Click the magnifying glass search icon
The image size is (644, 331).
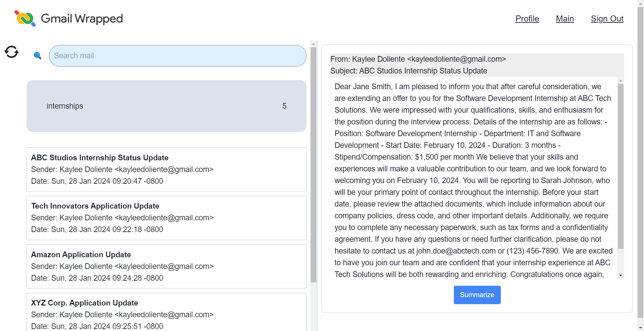point(38,56)
